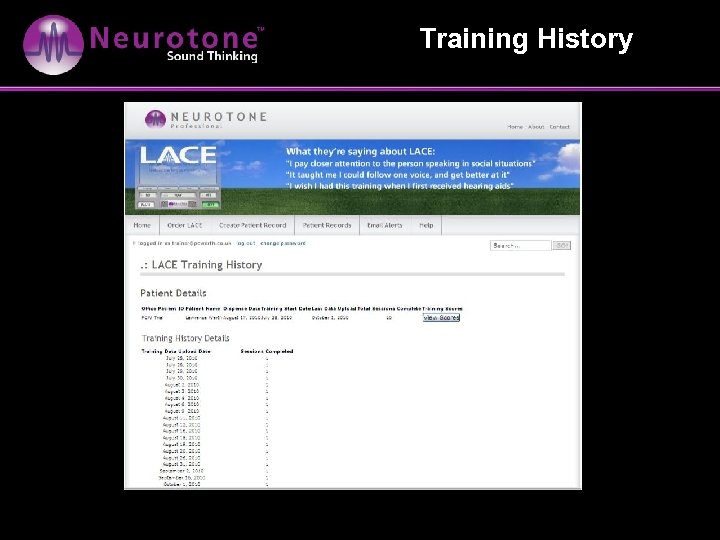Click the Training History Details heading
This screenshot has height=540, width=720.
(x=186, y=338)
